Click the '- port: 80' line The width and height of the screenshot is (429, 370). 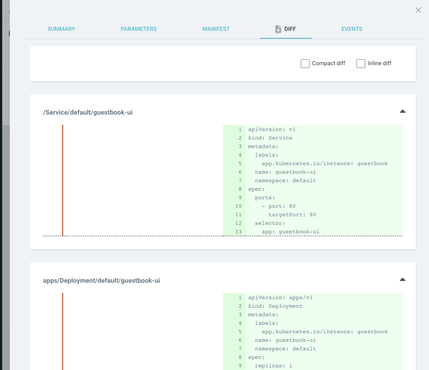(279, 206)
